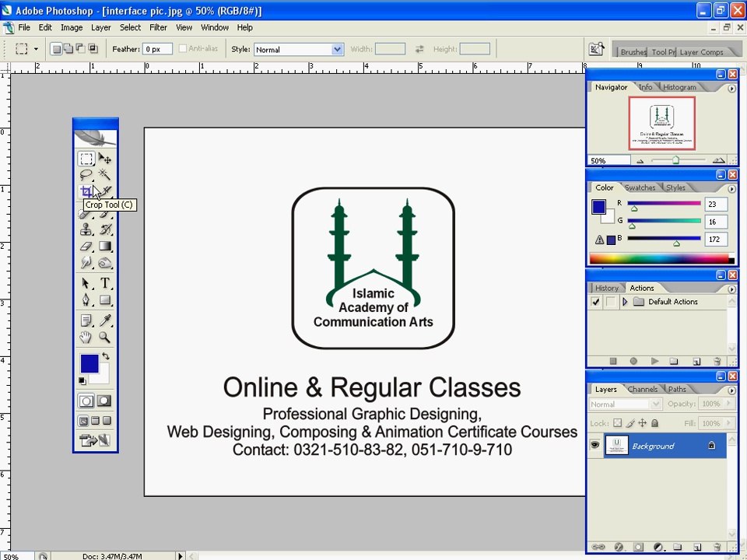Select the Hand tool
Viewport: 747px width, 560px height.
click(x=86, y=337)
